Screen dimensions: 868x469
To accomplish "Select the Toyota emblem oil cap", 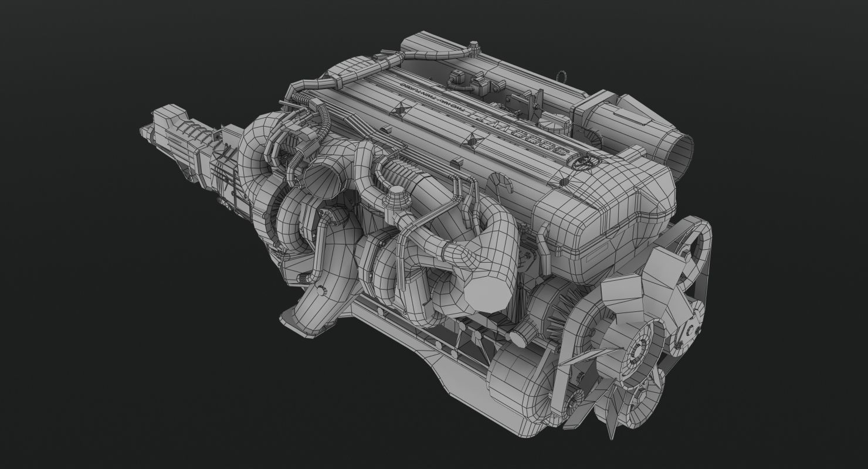I will pyautogui.click(x=588, y=162).
